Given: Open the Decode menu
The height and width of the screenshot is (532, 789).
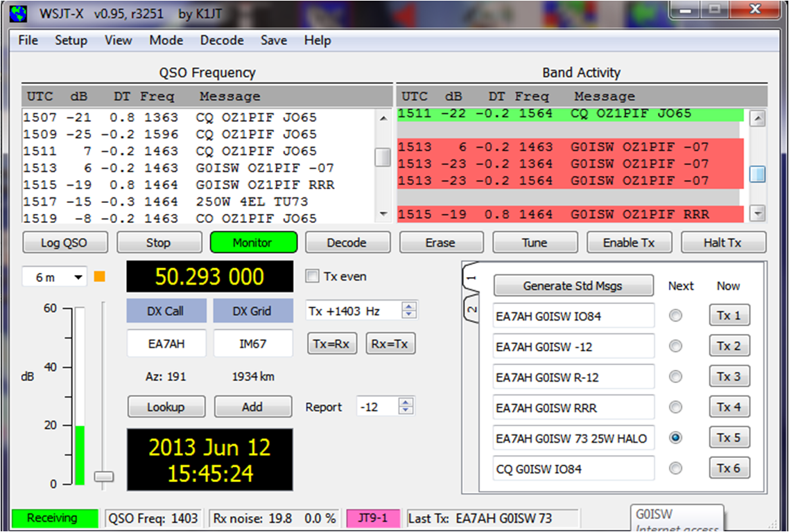Looking at the screenshot, I should point(222,40).
